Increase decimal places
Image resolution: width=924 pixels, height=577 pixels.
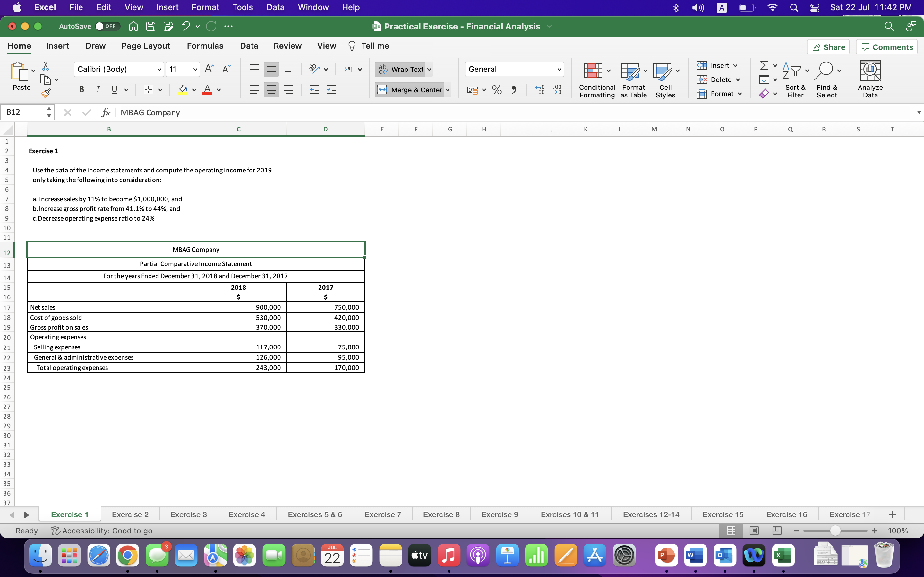539,90
